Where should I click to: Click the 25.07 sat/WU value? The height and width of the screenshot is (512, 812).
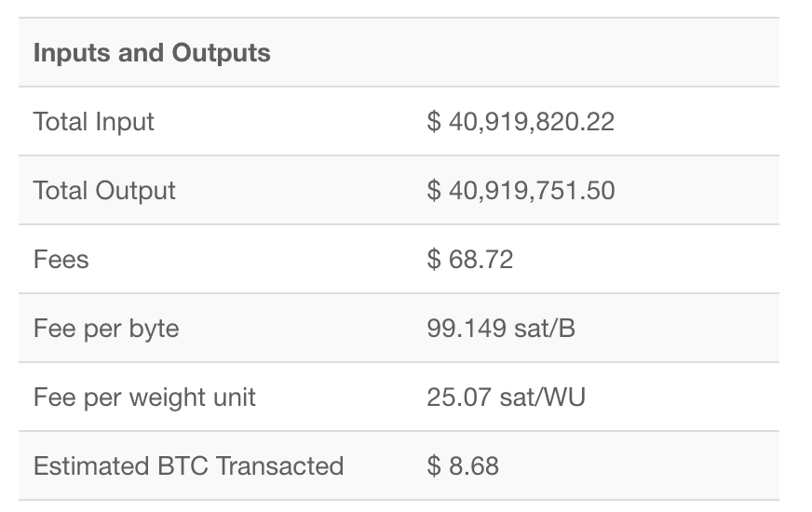click(506, 397)
